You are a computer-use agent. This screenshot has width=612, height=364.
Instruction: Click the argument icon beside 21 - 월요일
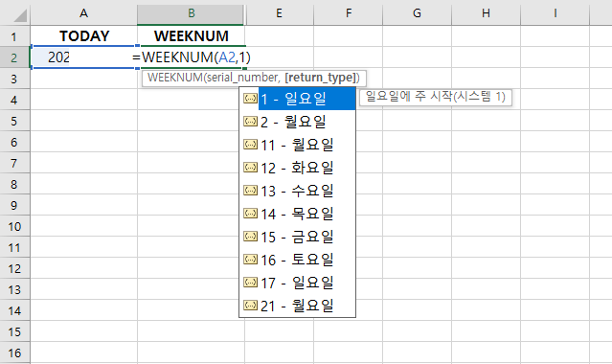[x=250, y=305]
